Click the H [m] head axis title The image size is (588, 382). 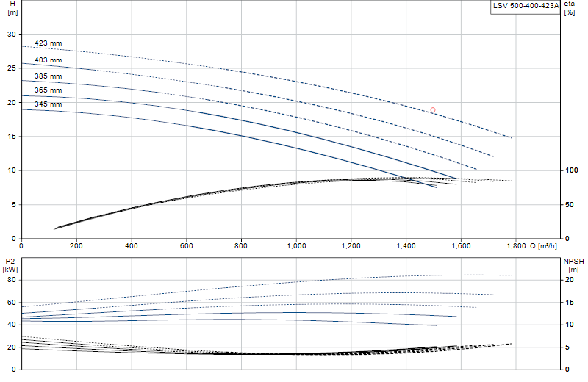(x=12, y=8)
